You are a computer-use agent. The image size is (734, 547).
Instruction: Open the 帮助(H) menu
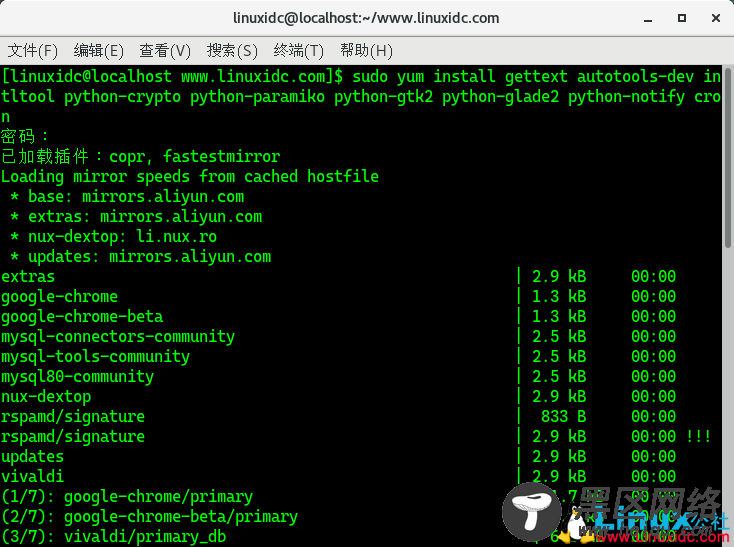[366, 51]
